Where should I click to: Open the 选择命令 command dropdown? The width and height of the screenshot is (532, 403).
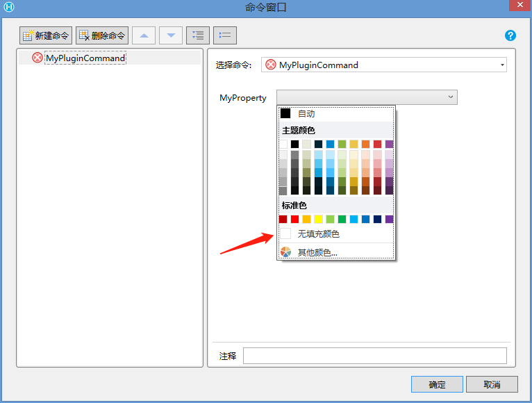point(384,65)
